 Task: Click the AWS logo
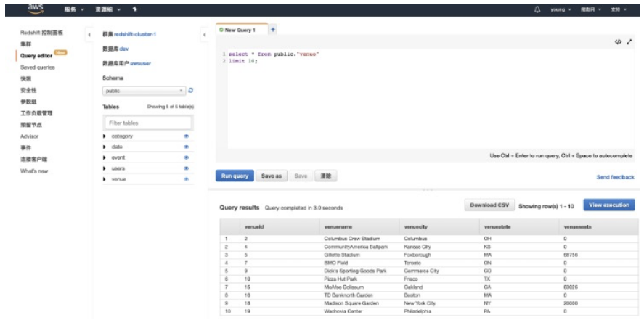36,9
